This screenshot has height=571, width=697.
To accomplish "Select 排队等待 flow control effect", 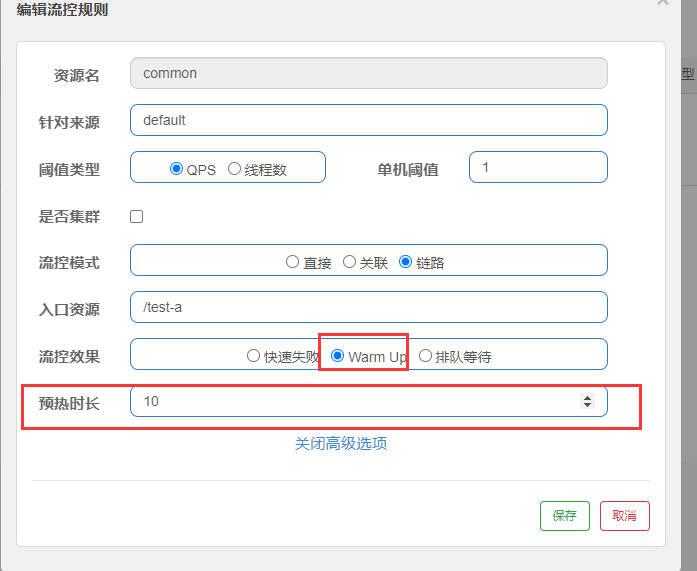I will 425,355.
